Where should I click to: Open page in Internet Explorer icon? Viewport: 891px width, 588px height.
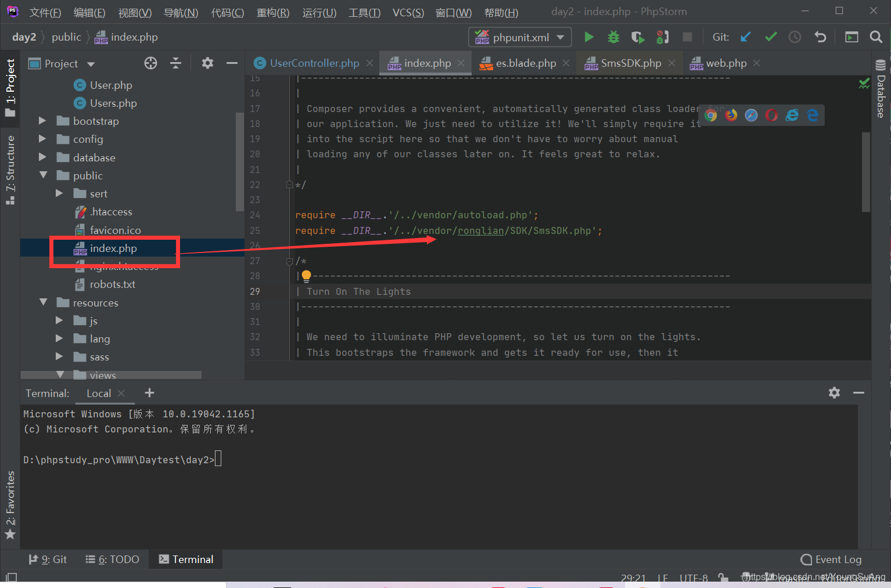[792, 115]
